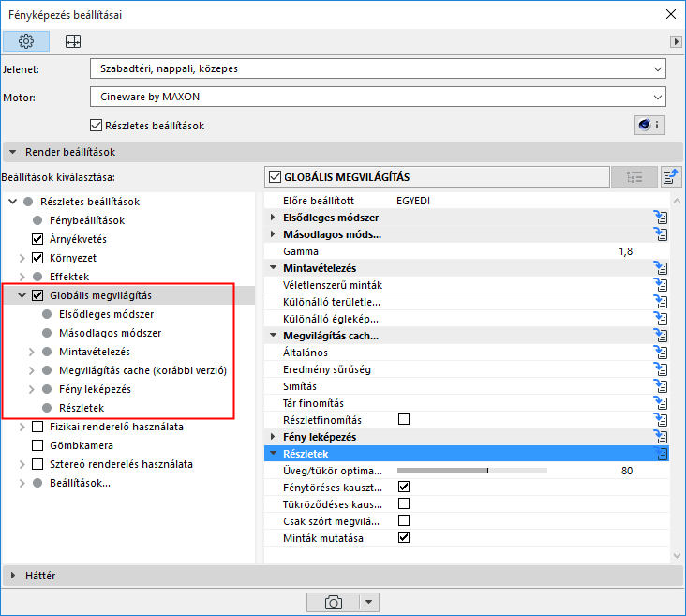This screenshot has height=616, width=686.
Task: Select Részletek tree item
Action: [82, 408]
